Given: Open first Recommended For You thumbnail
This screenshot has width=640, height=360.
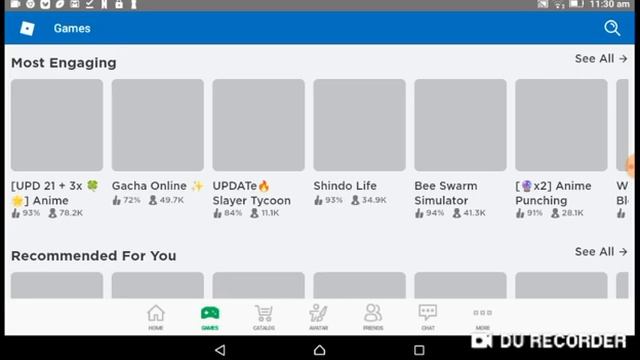Looking at the screenshot, I should 57,285.
